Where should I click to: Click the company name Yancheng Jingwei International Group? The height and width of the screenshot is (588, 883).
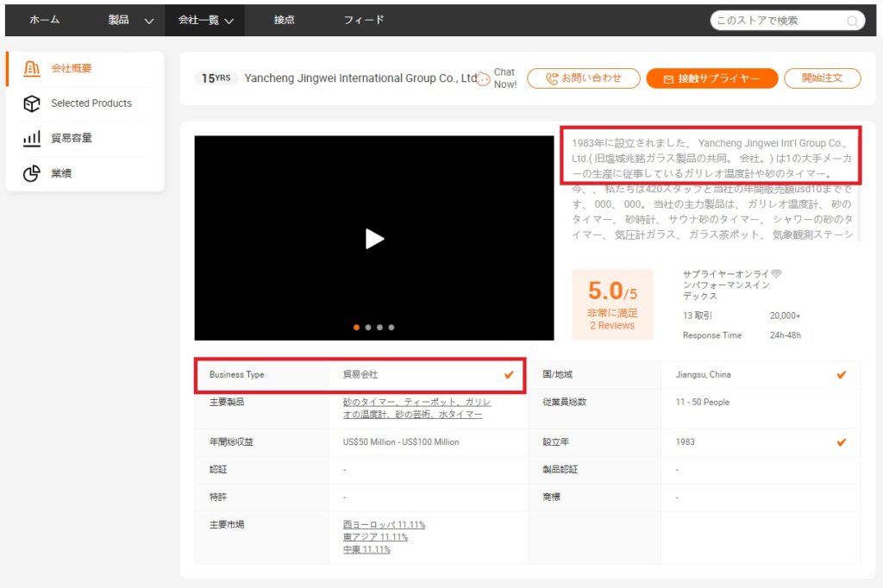point(360,78)
